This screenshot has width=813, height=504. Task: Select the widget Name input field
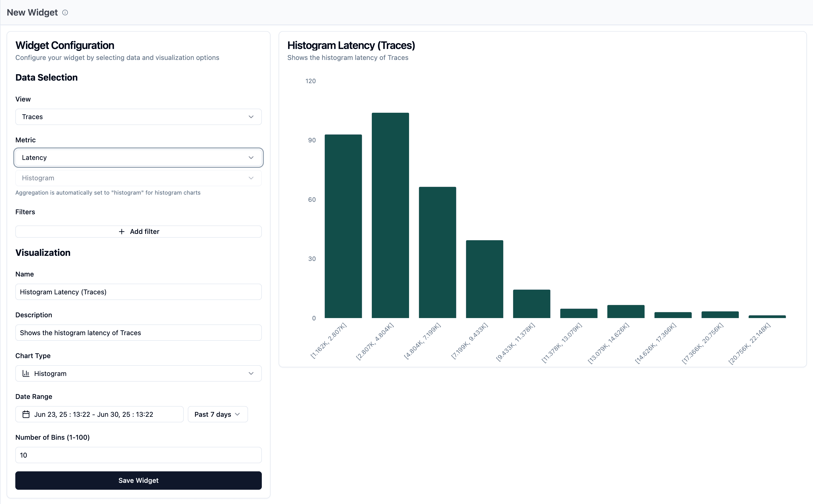138,292
